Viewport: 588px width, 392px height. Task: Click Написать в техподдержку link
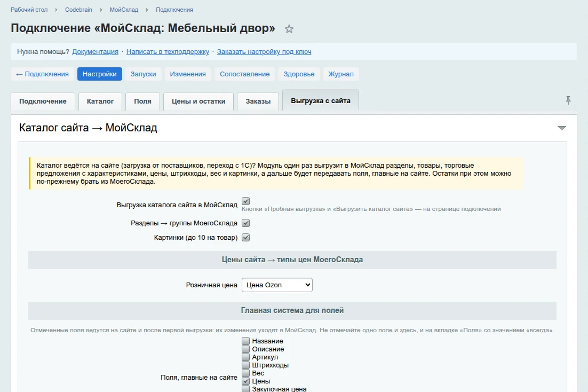(x=168, y=52)
